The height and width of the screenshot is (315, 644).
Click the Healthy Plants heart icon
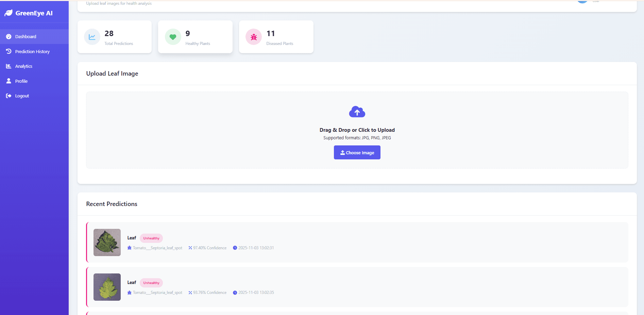[173, 37]
